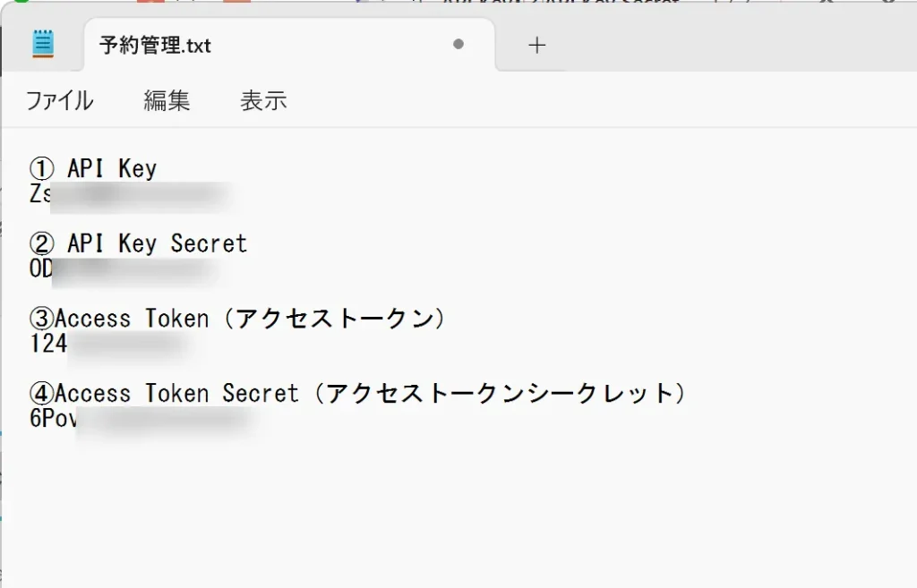
Task: Click the circled number ② at line start
Action: [x=42, y=243]
